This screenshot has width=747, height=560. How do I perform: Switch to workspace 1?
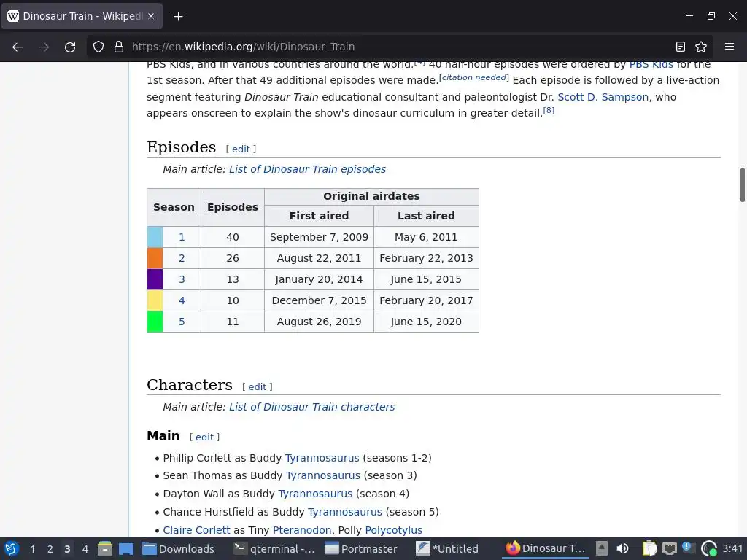pos(32,549)
